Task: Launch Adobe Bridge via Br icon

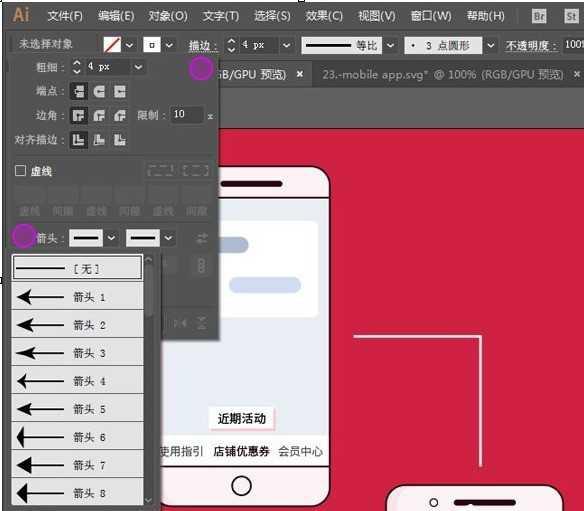Action: [539, 16]
